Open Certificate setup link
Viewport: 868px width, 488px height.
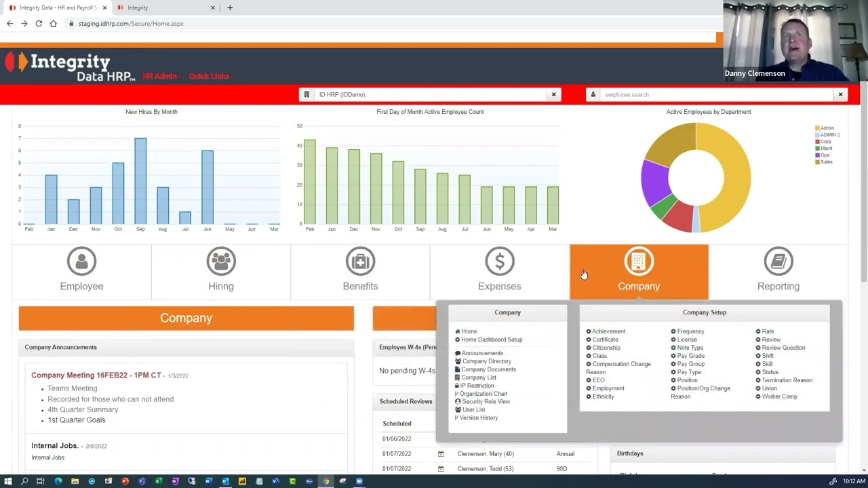(602, 340)
